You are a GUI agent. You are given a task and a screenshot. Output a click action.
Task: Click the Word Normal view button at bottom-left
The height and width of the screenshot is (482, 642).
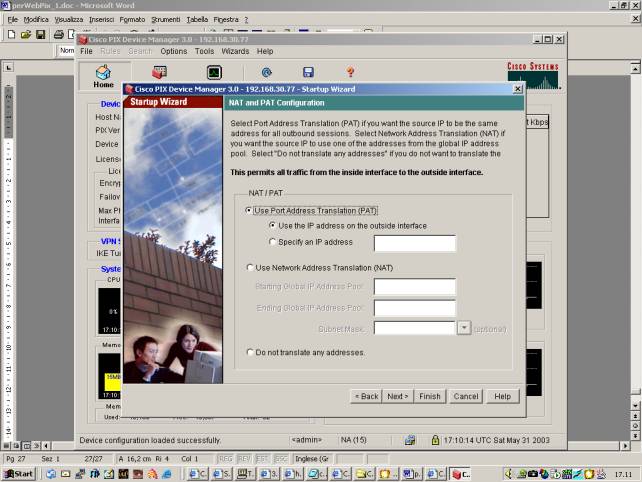(6, 446)
